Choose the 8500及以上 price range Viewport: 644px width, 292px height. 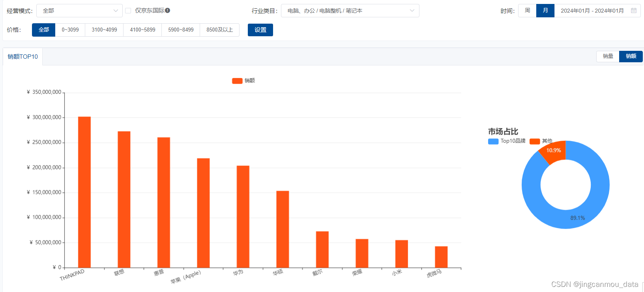pyautogui.click(x=220, y=30)
